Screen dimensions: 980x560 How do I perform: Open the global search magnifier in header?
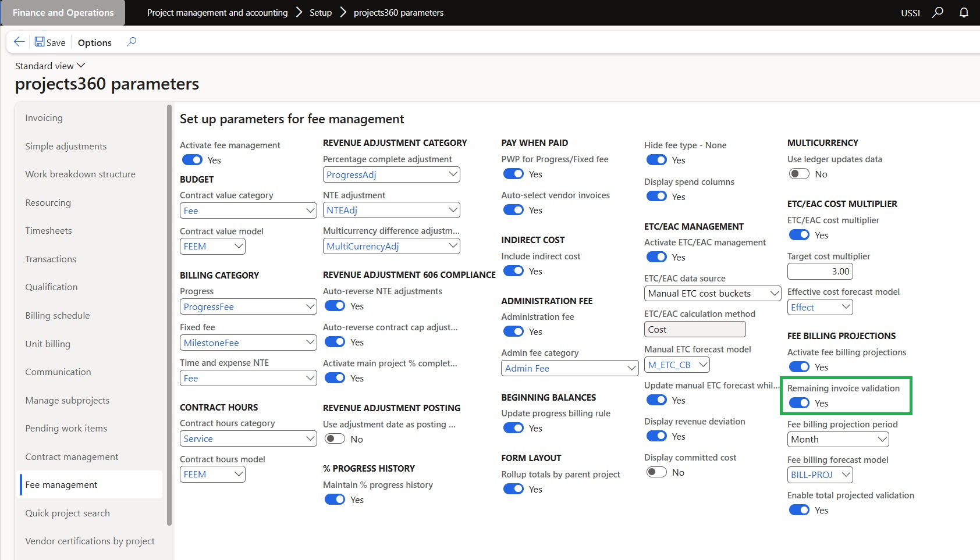tap(937, 12)
